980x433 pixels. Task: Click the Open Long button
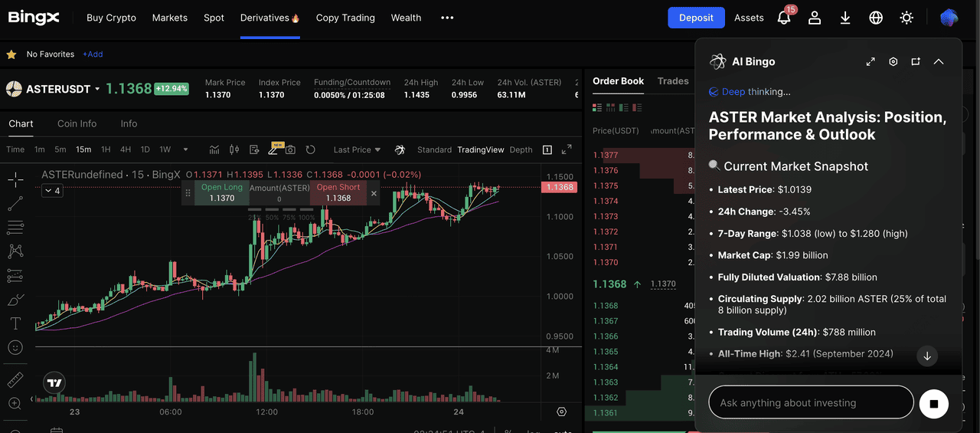click(x=222, y=193)
